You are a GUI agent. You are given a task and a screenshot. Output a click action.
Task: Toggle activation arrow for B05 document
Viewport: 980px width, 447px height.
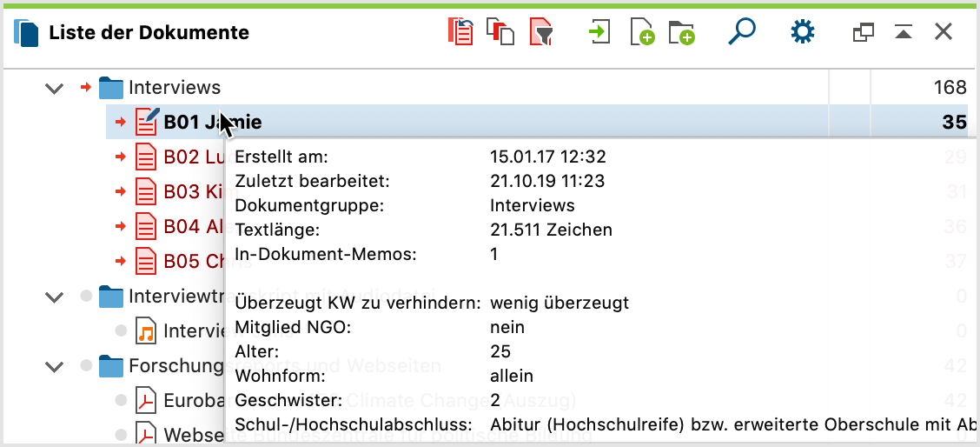pyautogui.click(x=122, y=260)
